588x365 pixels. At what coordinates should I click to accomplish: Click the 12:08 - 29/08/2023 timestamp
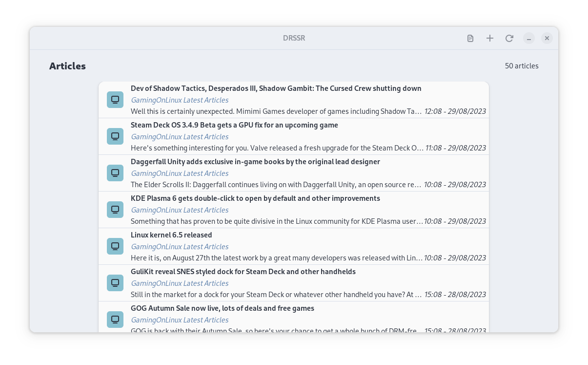(x=455, y=111)
